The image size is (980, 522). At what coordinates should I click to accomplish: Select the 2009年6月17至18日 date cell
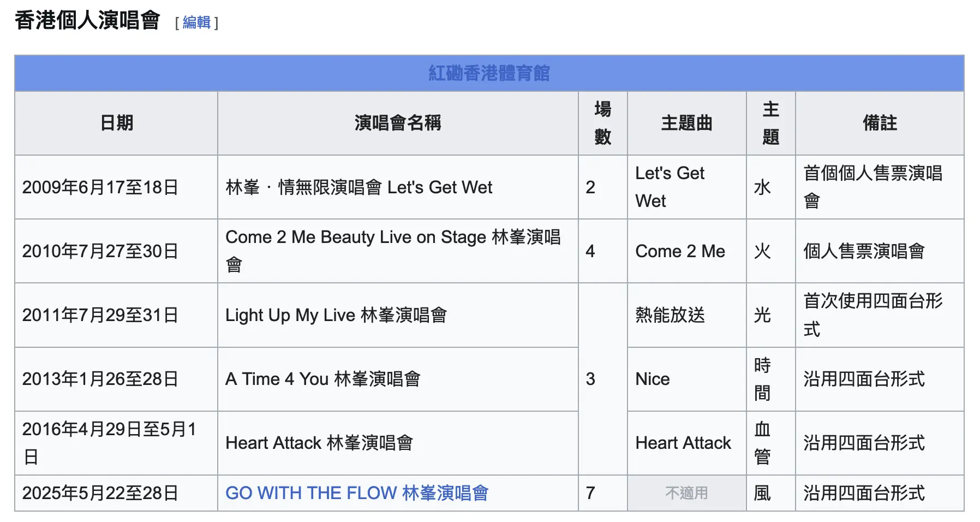(x=116, y=187)
